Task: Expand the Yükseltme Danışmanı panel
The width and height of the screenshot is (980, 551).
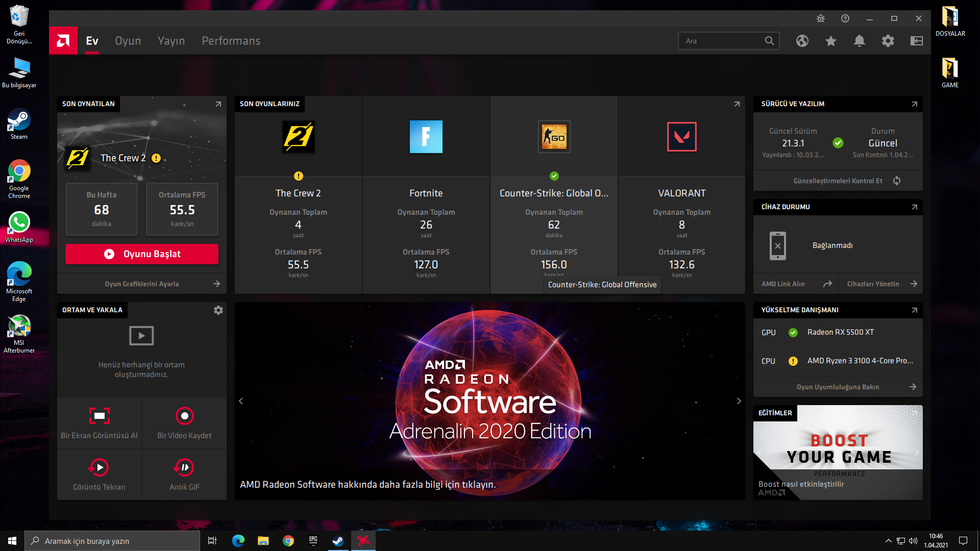Action: click(914, 310)
